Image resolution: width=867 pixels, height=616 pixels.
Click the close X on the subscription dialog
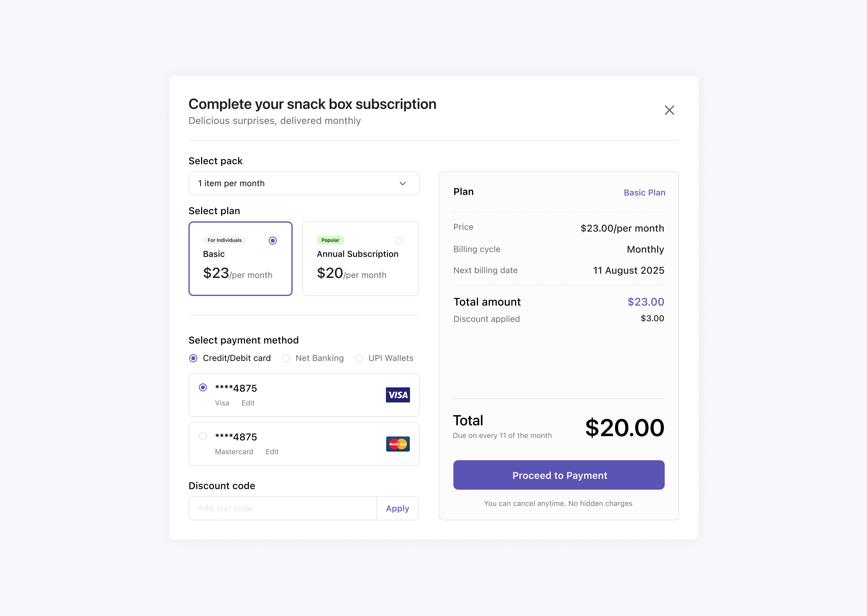[669, 110]
